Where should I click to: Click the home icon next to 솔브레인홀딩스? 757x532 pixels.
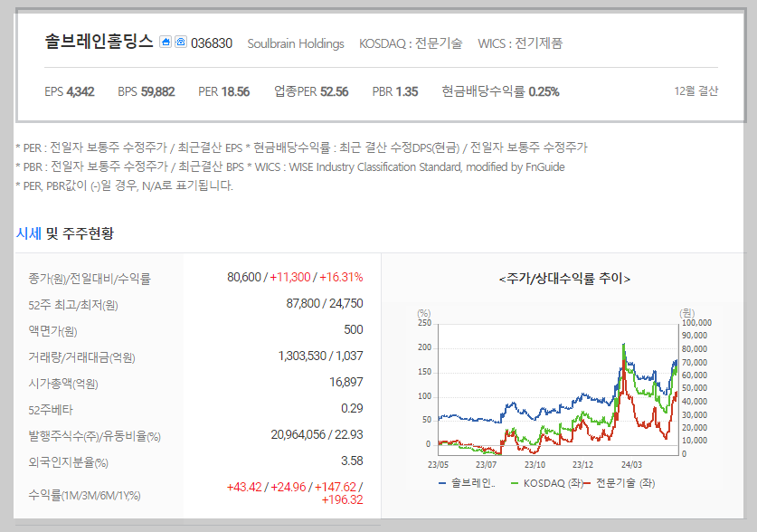coord(166,42)
